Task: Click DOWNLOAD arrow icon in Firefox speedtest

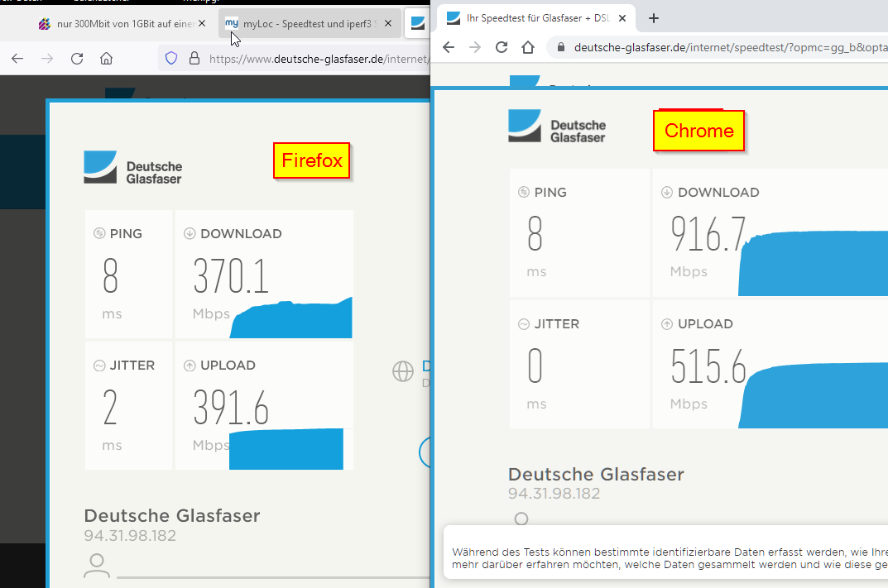Action: pyautogui.click(x=190, y=233)
